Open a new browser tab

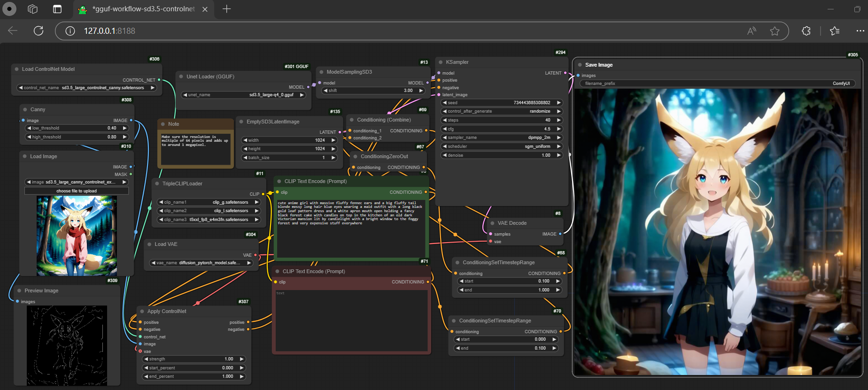tap(226, 9)
